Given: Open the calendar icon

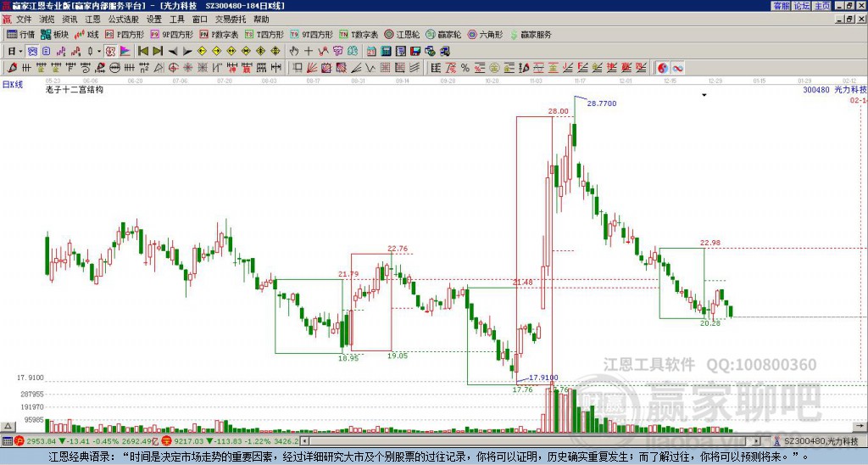Looking at the screenshot, I should click(371, 52).
